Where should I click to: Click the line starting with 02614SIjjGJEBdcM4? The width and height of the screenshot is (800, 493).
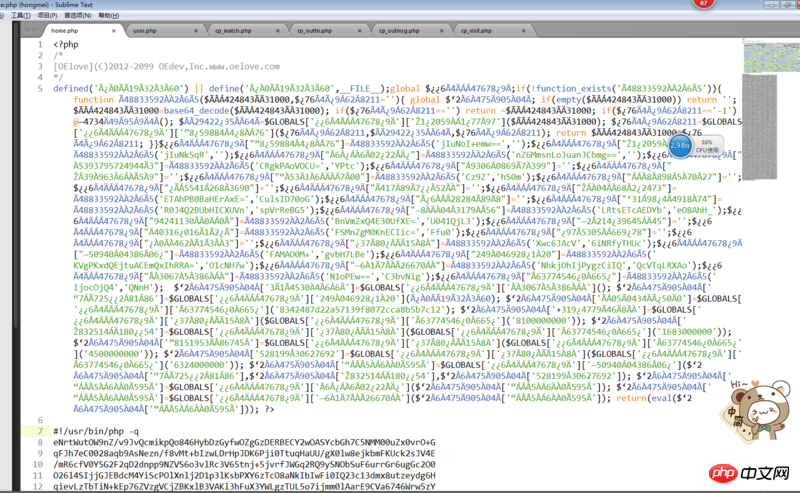[244, 476]
